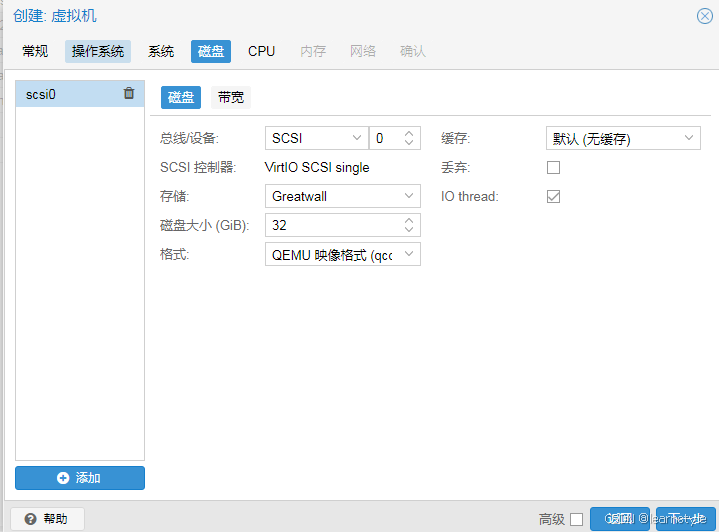This screenshot has height=532, width=719.
Task: Enable the 丢弃 discard checkbox
Action: coord(553,167)
